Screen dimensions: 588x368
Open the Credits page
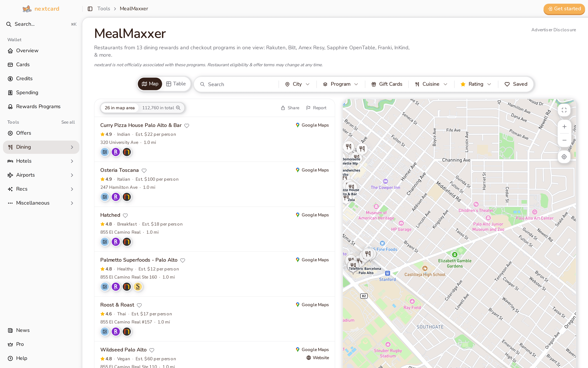pos(41,79)
